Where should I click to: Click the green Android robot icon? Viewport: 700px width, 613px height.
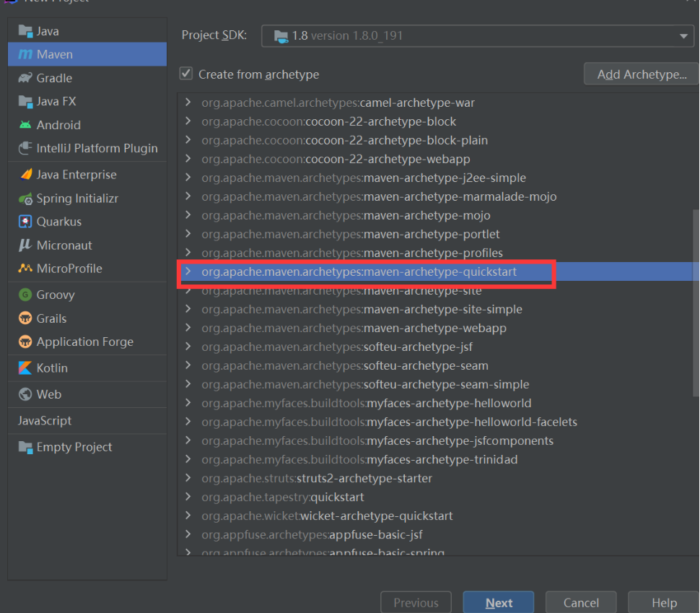coord(25,125)
